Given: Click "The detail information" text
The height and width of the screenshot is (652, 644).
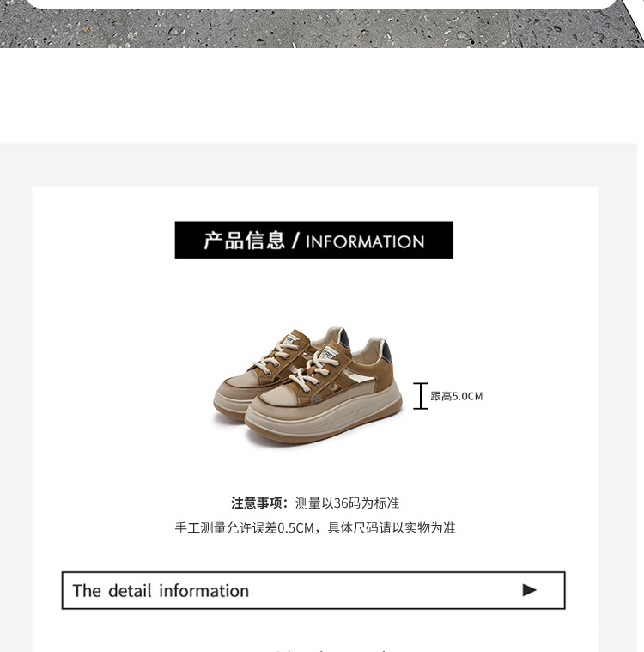Looking at the screenshot, I should point(161,590).
